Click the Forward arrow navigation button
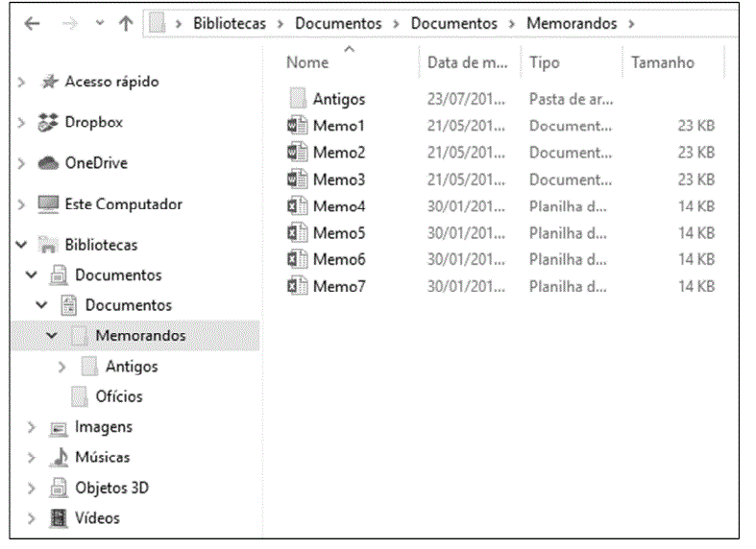Viewport: 756px width, 549px height. click(x=70, y=23)
